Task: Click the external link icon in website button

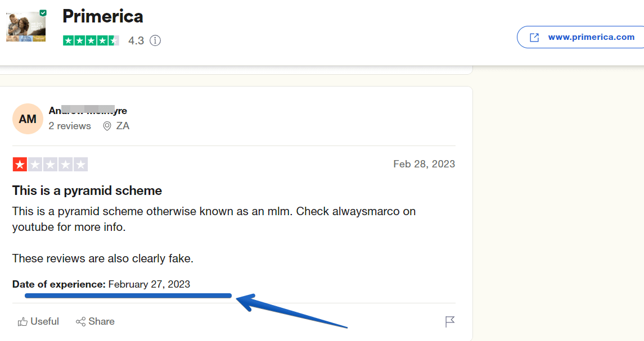Action: pos(534,37)
